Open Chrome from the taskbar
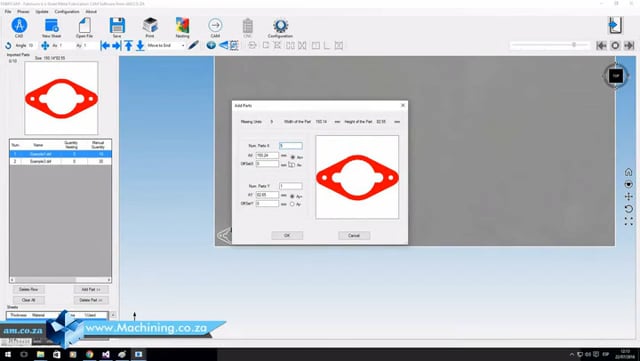Image resolution: width=640 pixels, height=361 pixels. click(x=89, y=354)
